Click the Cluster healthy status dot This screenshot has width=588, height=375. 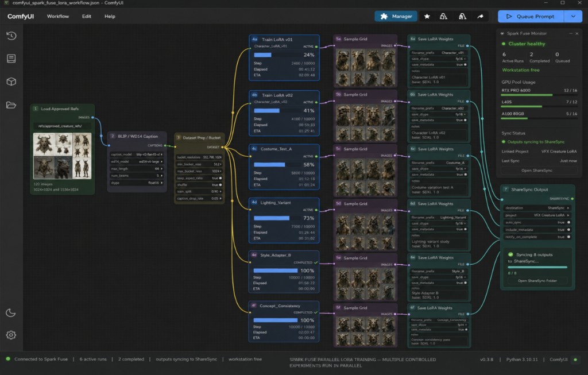[x=504, y=44]
